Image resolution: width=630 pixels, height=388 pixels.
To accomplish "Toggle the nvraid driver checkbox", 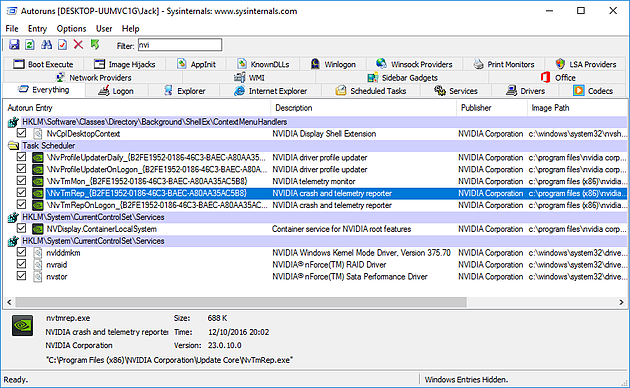I will (x=21, y=264).
